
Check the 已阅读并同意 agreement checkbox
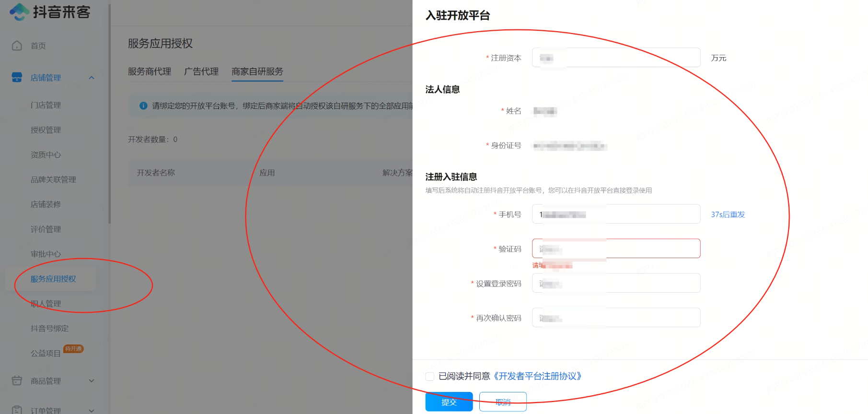click(430, 377)
